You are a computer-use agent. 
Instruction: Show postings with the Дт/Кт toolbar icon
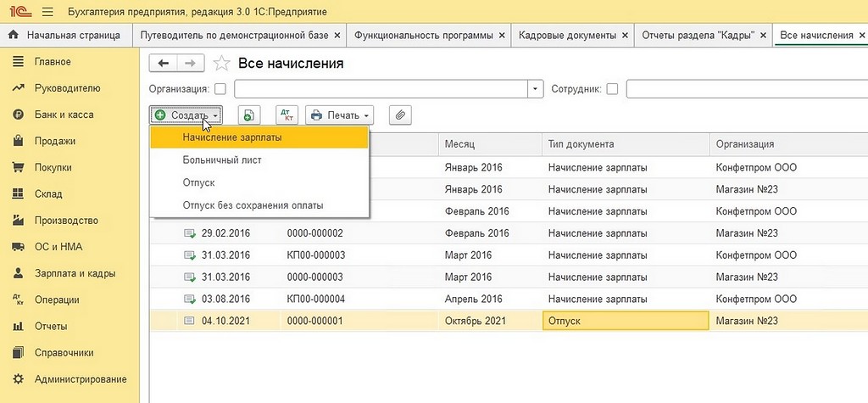coord(287,115)
